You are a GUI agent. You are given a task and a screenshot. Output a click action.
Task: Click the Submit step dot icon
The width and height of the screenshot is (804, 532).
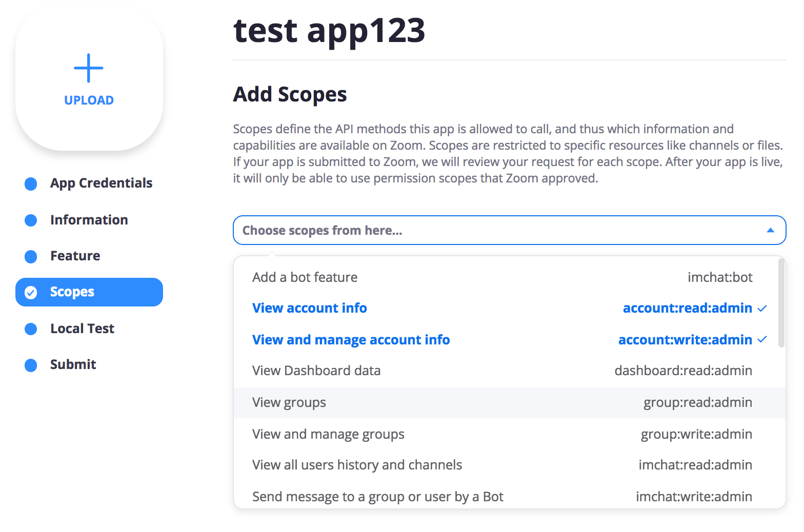pyautogui.click(x=31, y=365)
